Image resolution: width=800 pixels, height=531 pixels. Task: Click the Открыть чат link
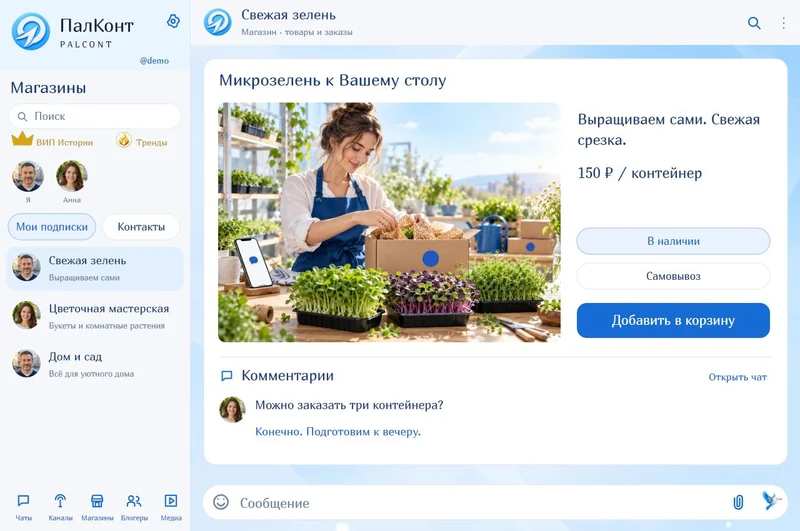pos(737,377)
